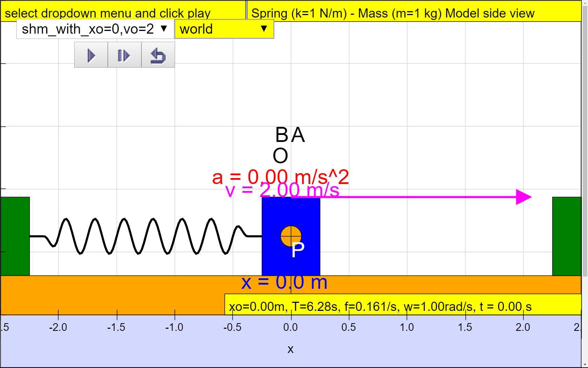Click the 1.5 axis tick label
Image resolution: width=588 pixels, height=368 pixels.
(x=465, y=327)
